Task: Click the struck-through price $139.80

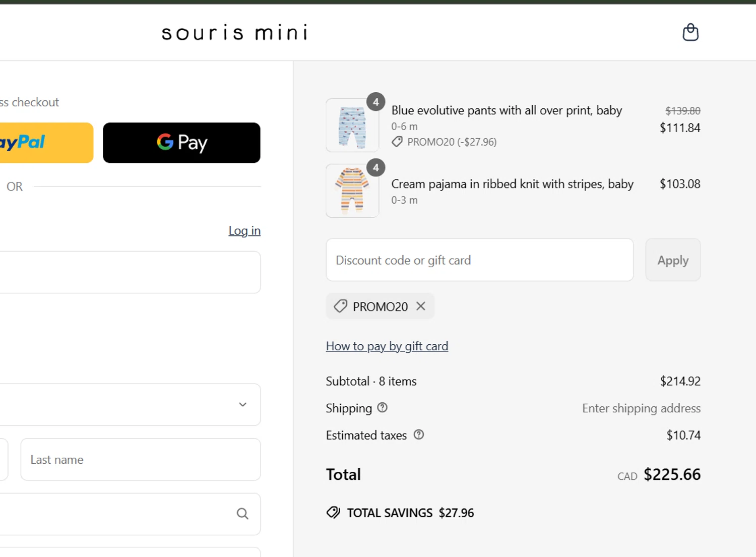Action: (683, 110)
